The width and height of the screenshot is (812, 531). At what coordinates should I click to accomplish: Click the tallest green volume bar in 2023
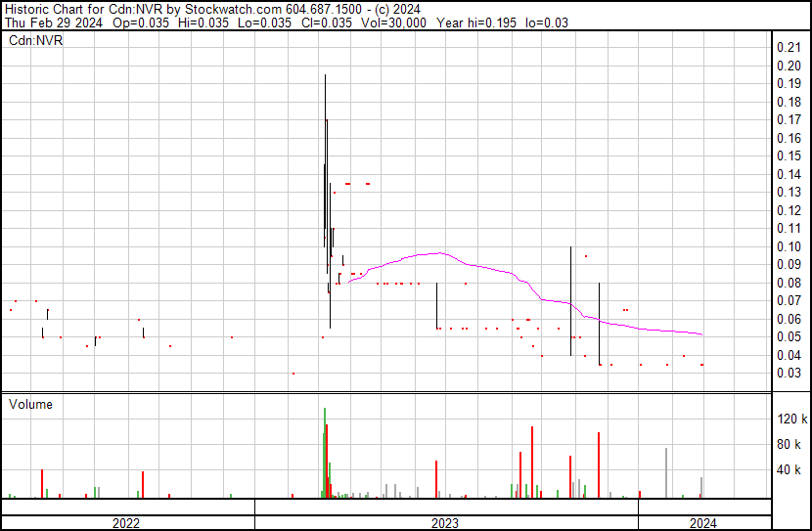coord(325,453)
